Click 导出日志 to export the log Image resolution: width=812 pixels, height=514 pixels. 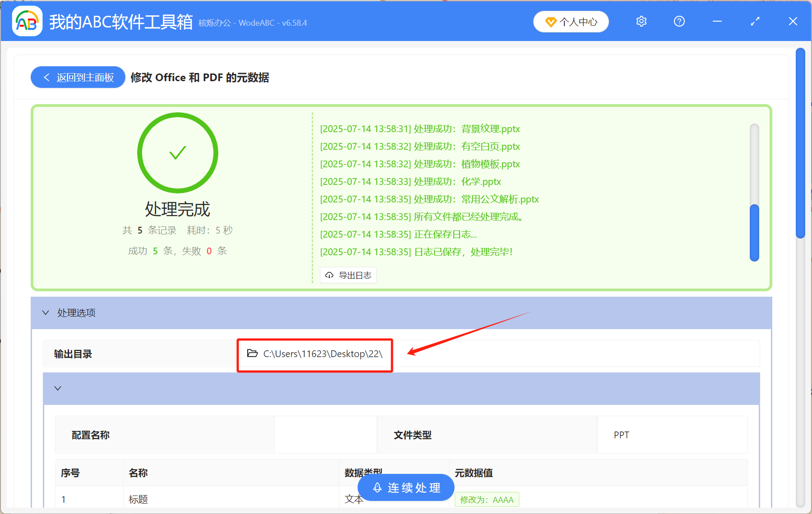point(348,275)
